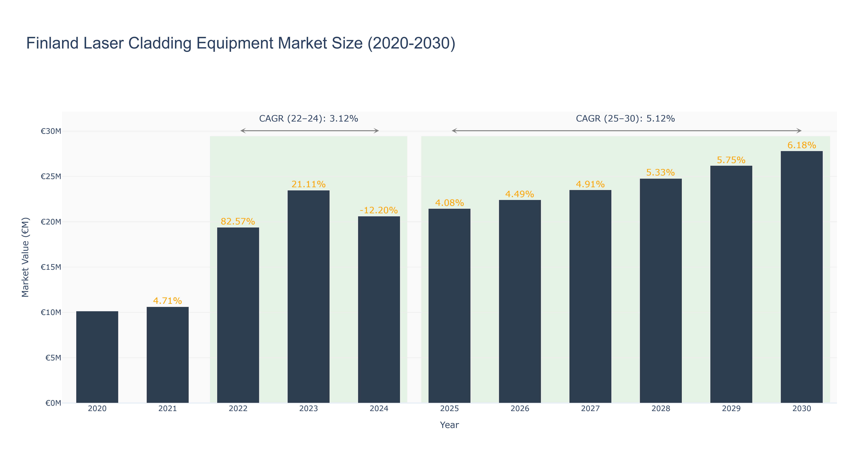This screenshot has height=465, width=868.
Task: Click the chart title 'Finland Laser Cladding Equipment Market Size (2020-2030)'
Action: 241,43
